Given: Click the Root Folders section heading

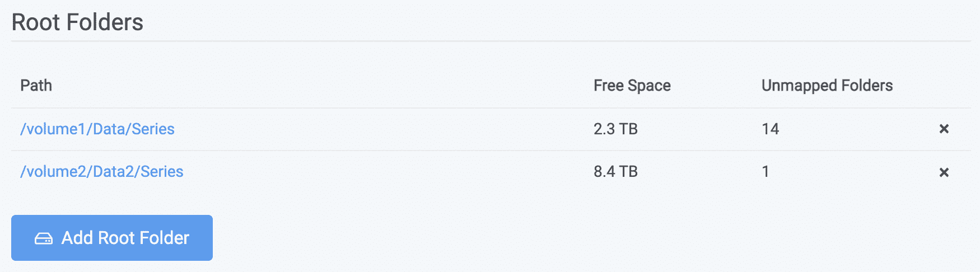Looking at the screenshot, I should pos(77,22).
